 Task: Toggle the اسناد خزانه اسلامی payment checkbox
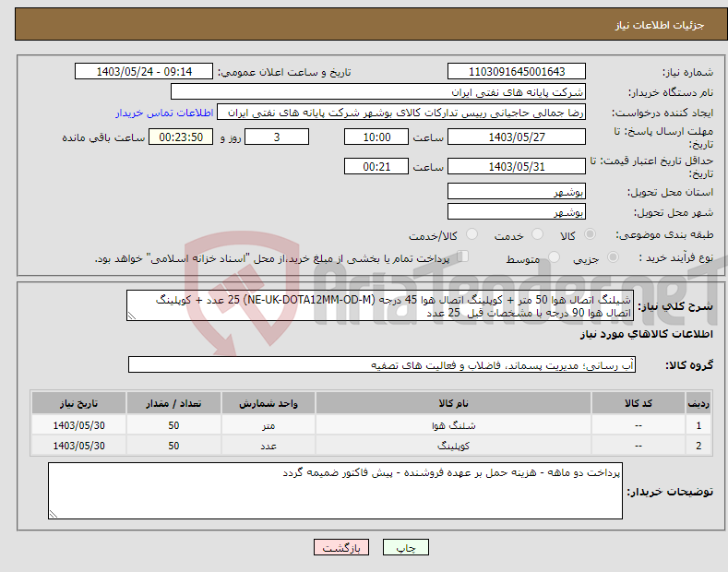[463, 256]
